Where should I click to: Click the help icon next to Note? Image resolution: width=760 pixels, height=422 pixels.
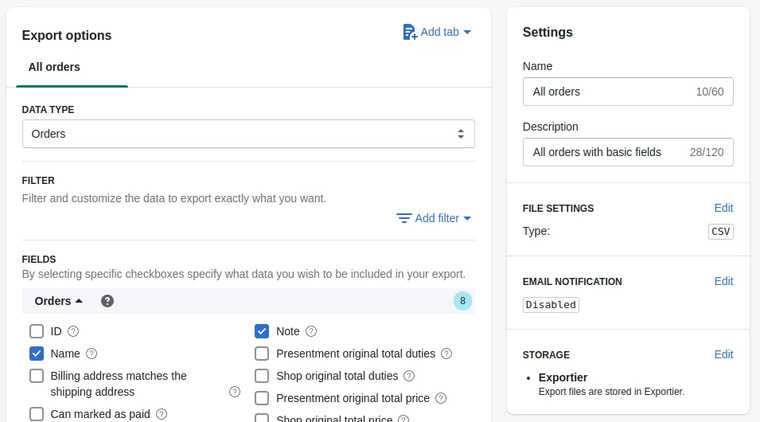click(311, 331)
